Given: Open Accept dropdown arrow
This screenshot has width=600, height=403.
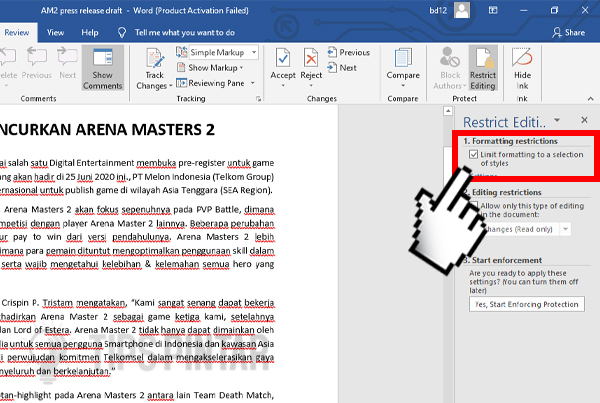Looking at the screenshot, I should click(x=283, y=85).
